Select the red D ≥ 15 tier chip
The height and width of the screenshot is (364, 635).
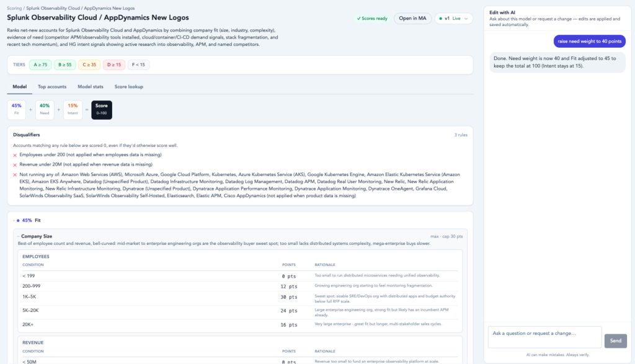point(114,64)
